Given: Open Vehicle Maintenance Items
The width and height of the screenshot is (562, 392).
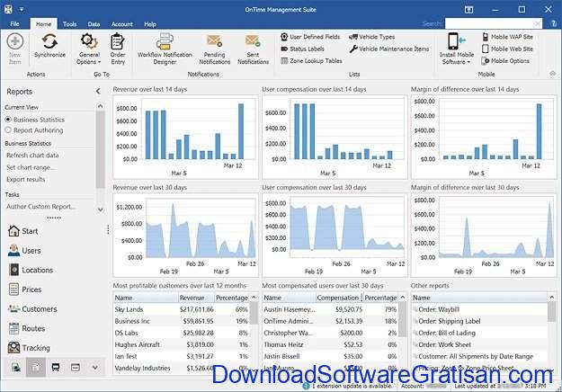Looking at the screenshot, I should pyautogui.click(x=388, y=49).
